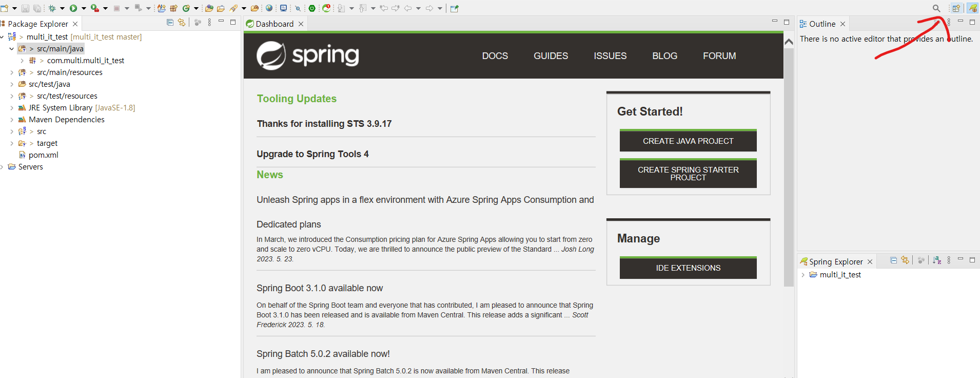Expand the Maven Dependencies node
980x378 pixels.
[12, 120]
